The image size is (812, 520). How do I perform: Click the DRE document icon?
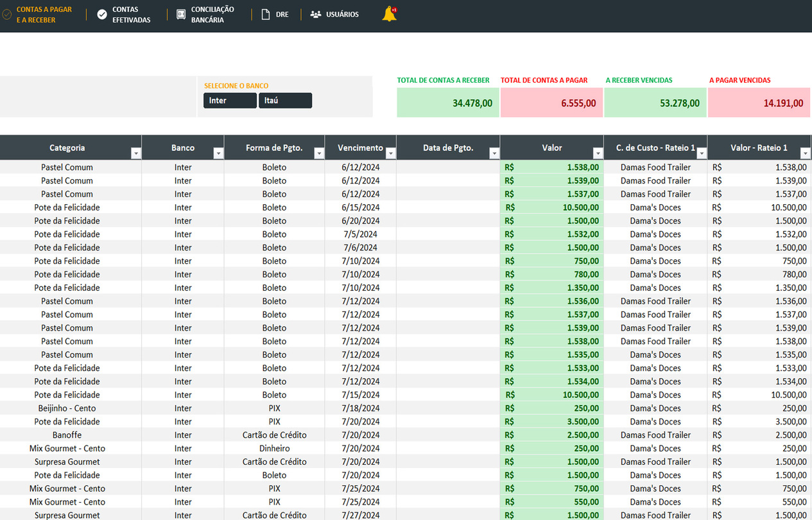[x=266, y=14]
